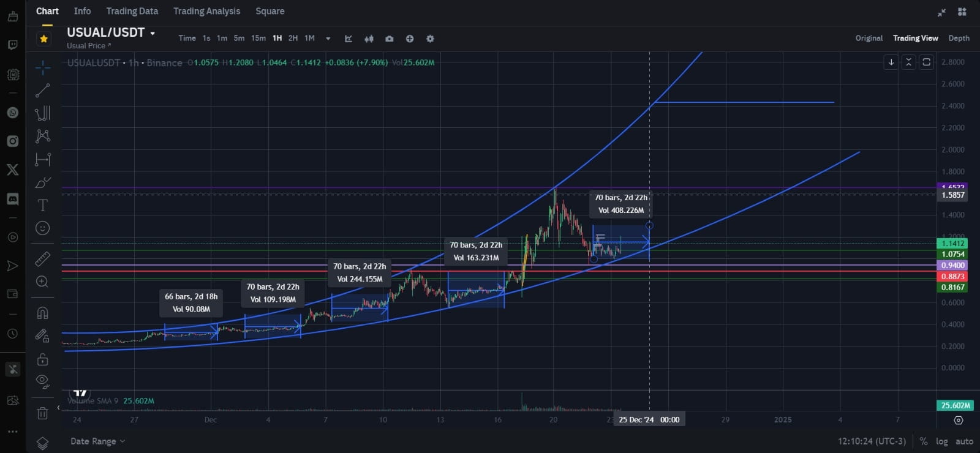Click the send arrow icon in sidebar

(13, 266)
